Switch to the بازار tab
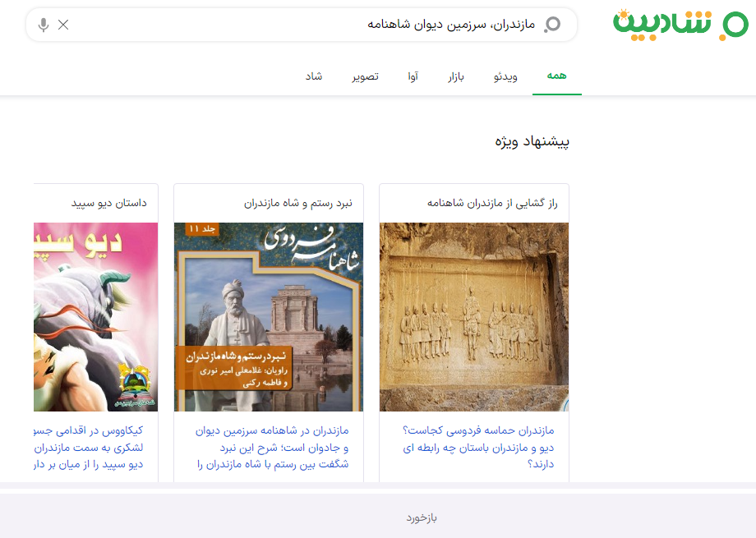 (x=456, y=76)
